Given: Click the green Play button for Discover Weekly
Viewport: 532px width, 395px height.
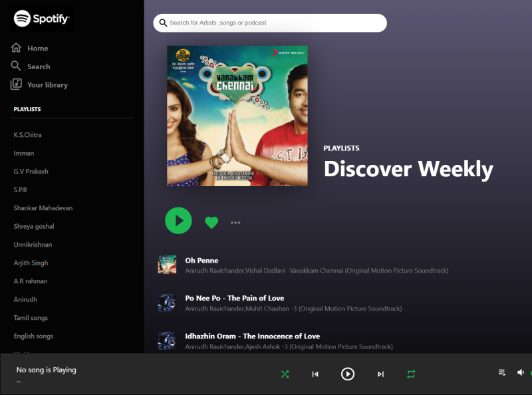Looking at the screenshot, I should pos(178,220).
